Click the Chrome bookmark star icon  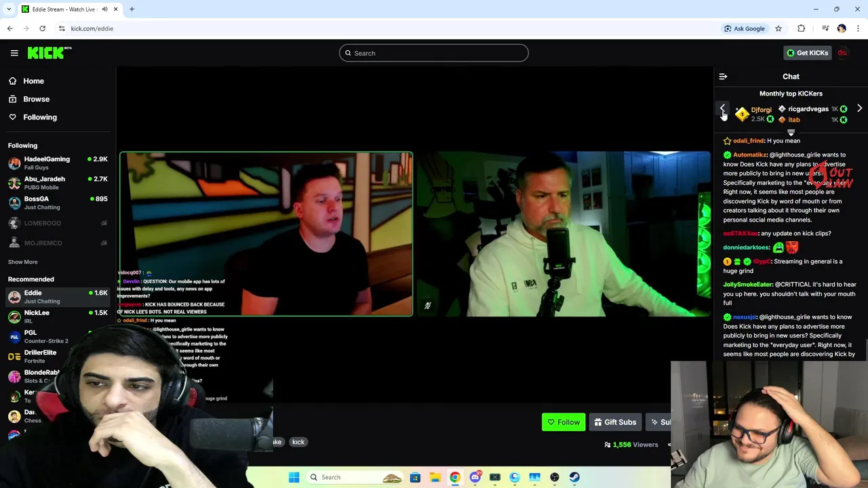[778, 28]
